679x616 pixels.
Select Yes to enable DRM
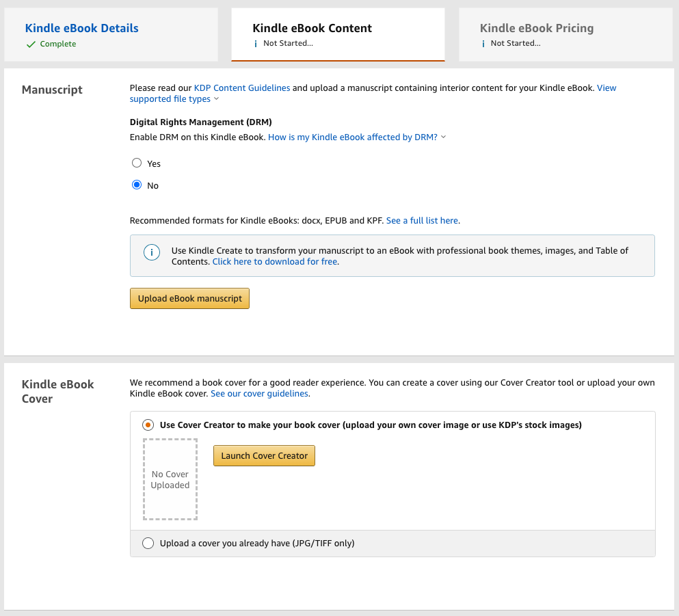pyautogui.click(x=137, y=163)
